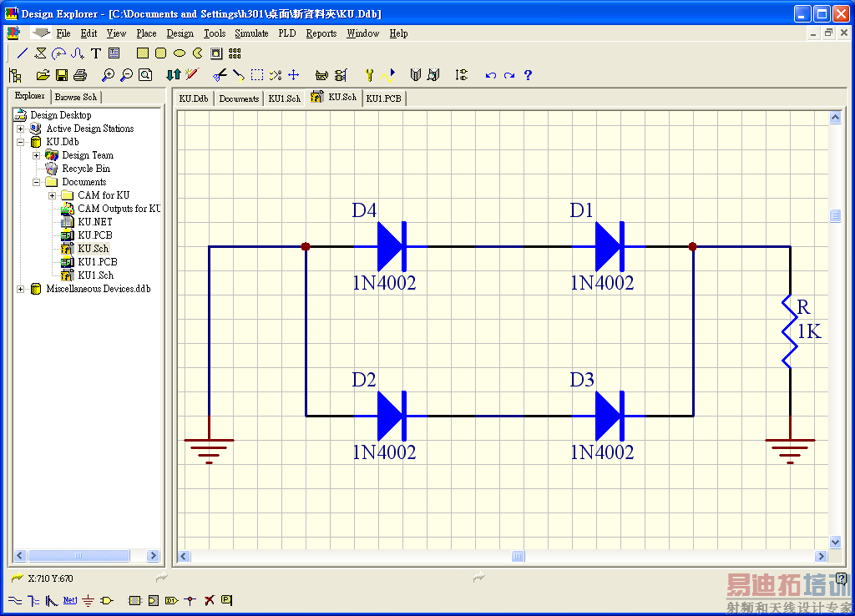Image resolution: width=855 pixels, height=616 pixels.
Task: Select the Place Part gate tool
Action: click(x=107, y=601)
